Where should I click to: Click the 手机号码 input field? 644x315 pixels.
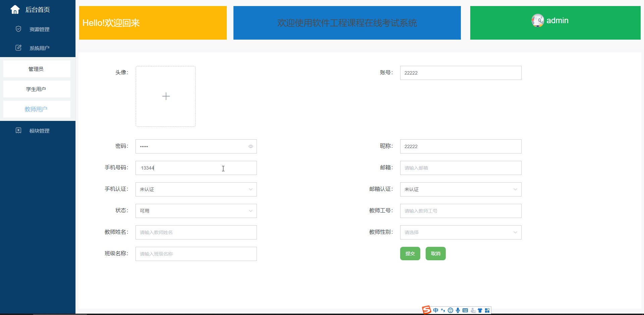click(196, 168)
